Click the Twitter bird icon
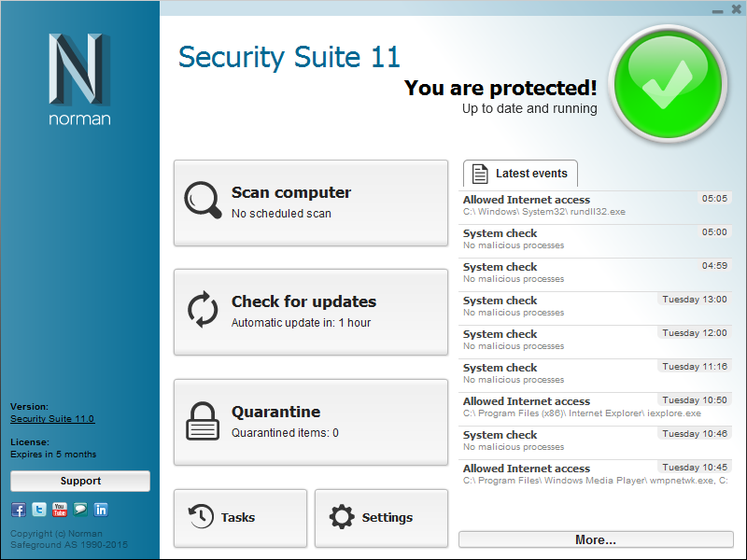The height and width of the screenshot is (560, 747). (x=38, y=510)
